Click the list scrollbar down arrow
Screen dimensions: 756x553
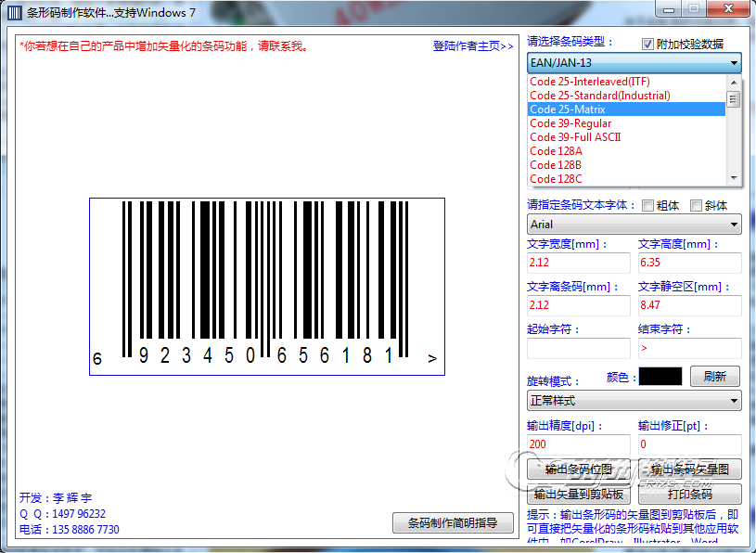734,178
